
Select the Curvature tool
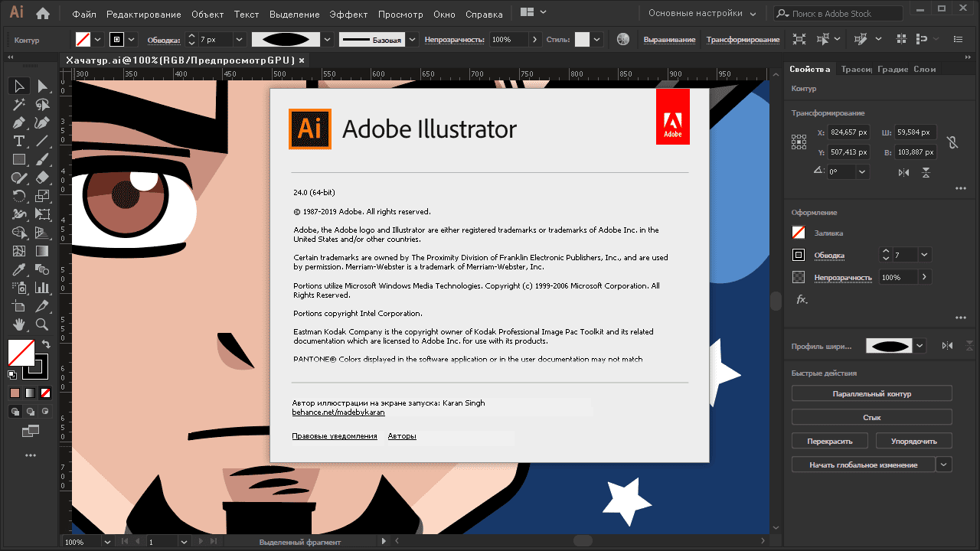[43, 123]
